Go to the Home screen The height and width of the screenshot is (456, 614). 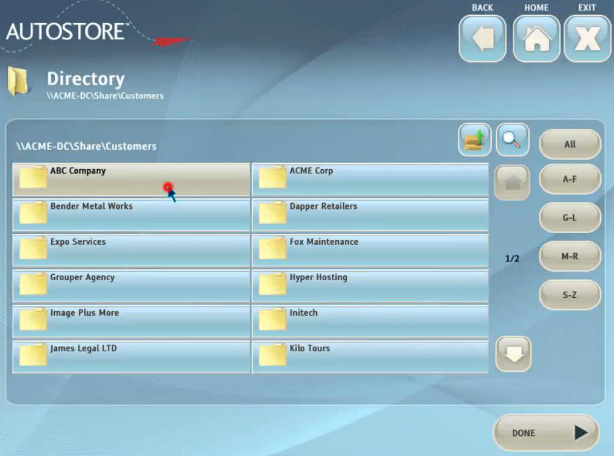[536, 40]
